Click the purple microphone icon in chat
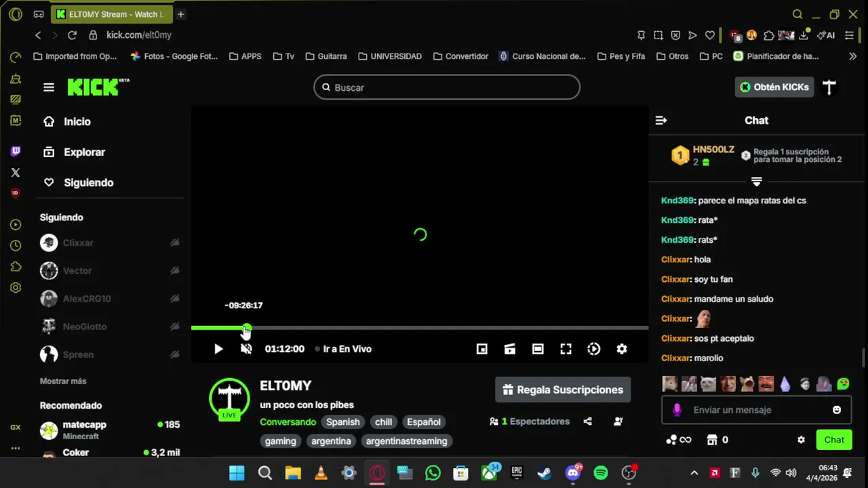This screenshot has height=488, width=868. click(677, 410)
